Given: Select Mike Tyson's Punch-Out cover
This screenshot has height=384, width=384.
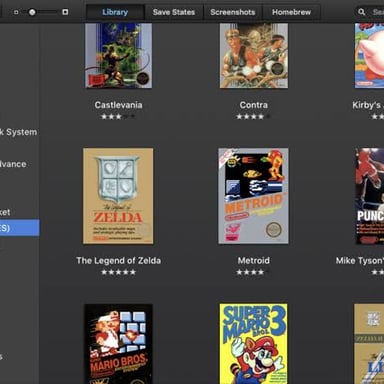Looking at the screenshot, I should click(370, 196).
